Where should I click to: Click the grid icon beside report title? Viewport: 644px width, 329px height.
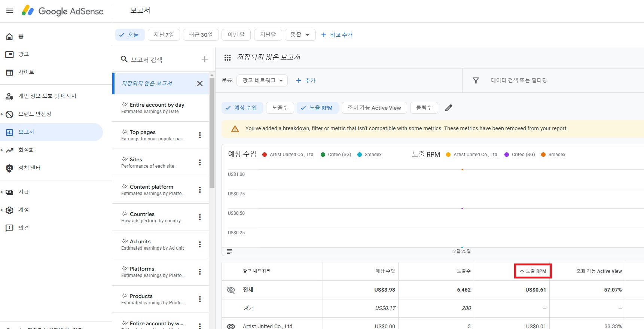(228, 58)
